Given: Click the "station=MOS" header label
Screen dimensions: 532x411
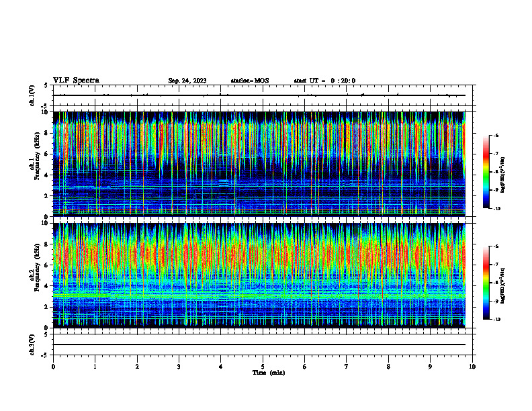Looking at the screenshot, I should (x=250, y=81).
